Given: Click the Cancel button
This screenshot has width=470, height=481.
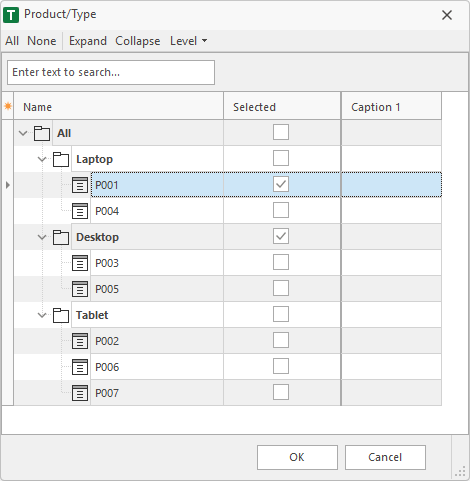Looking at the screenshot, I should click(x=385, y=457).
